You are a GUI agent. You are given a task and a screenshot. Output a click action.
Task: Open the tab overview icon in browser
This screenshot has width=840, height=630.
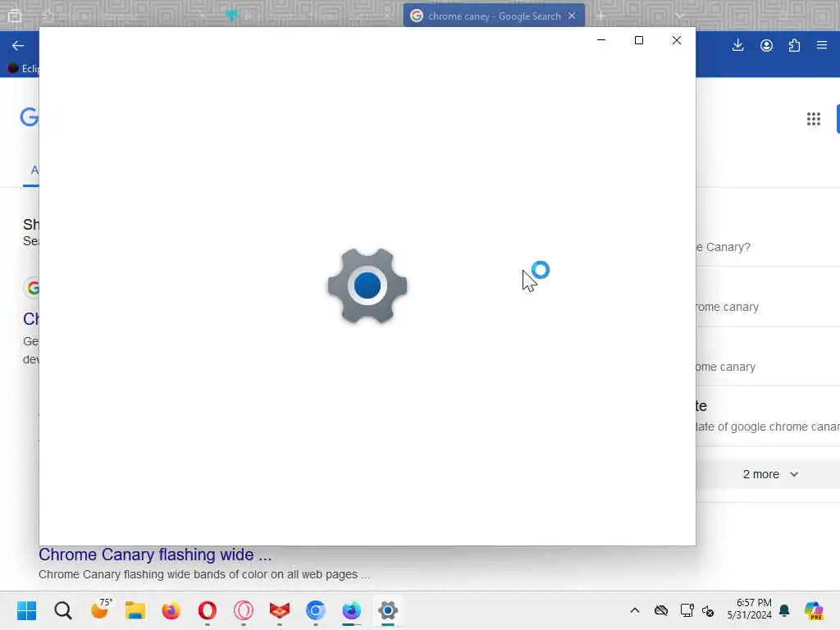click(x=15, y=16)
